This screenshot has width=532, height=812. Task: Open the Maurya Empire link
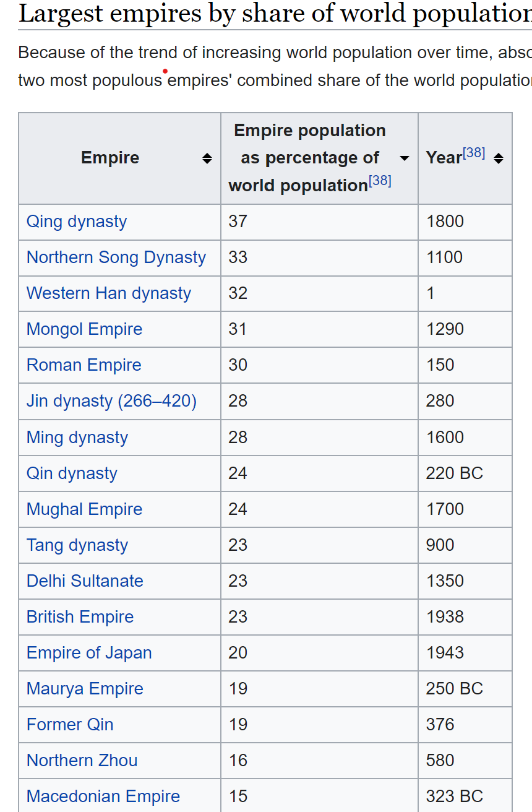coord(85,689)
